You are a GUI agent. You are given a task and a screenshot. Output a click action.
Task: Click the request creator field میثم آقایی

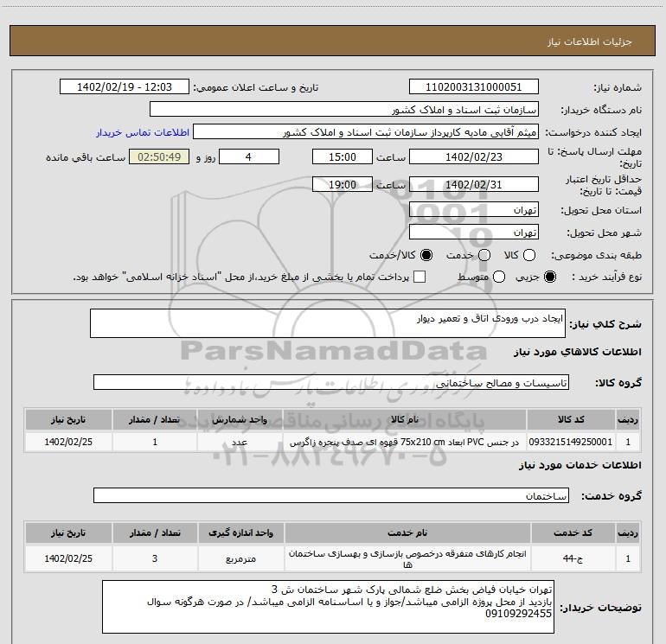(366, 132)
